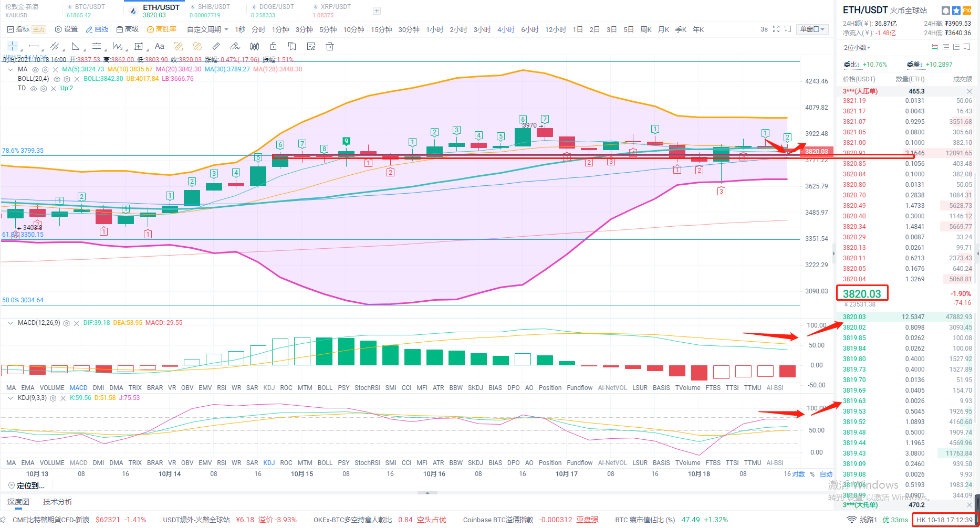Select the triangle angle drawing tool

click(x=76, y=46)
